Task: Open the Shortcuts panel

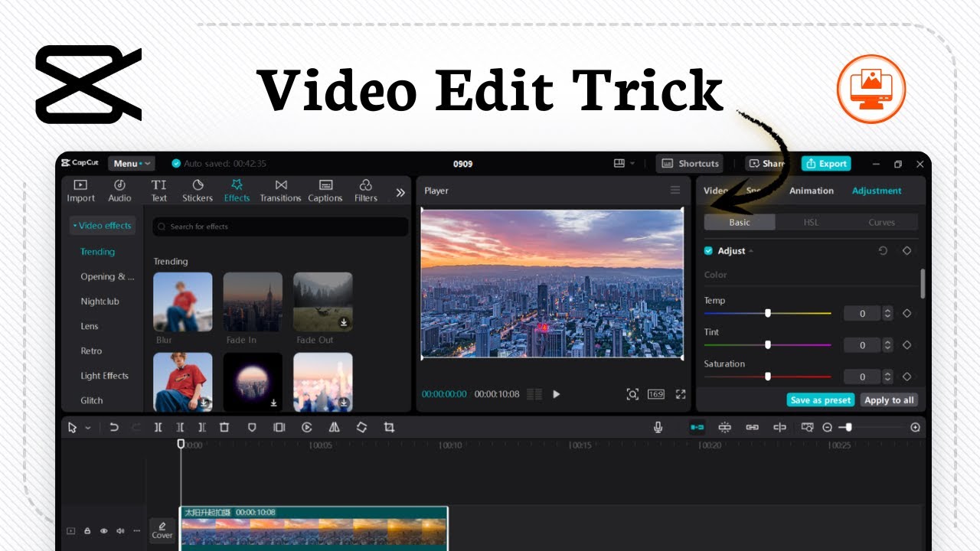Action: [x=690, y=163]
